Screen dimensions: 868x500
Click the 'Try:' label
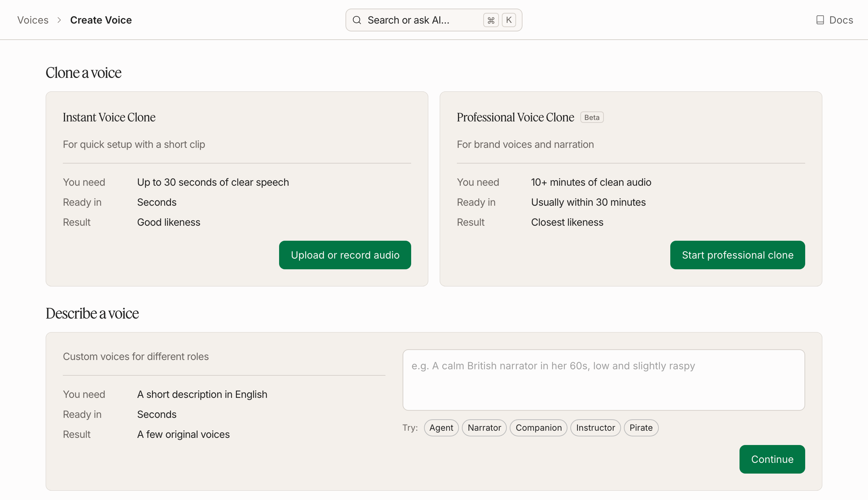(410, 428)
